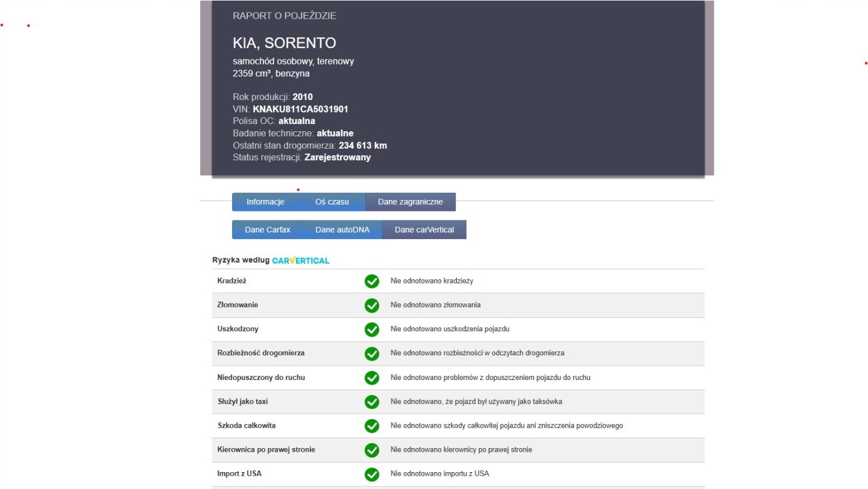Click checkmark beside Kierownica po prawej stronie
Screen dimensions: 868x489
click(372, 450)
